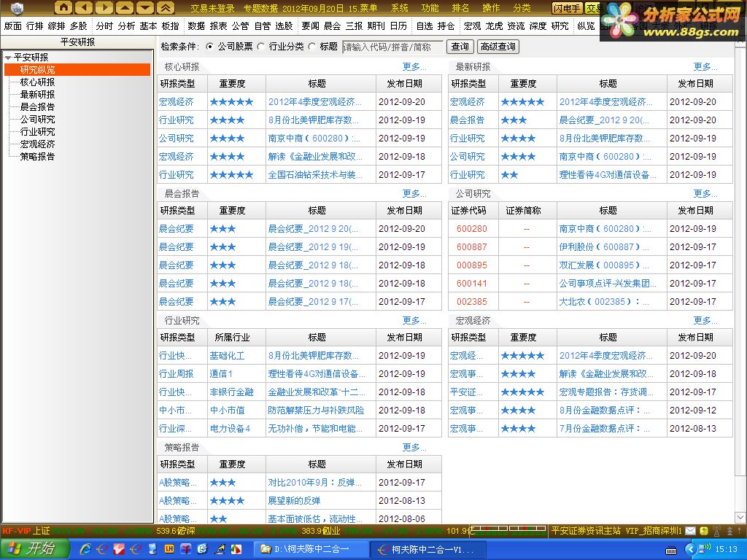
Task: Click the LH quick launch icon
Action: tap(169, 549)
